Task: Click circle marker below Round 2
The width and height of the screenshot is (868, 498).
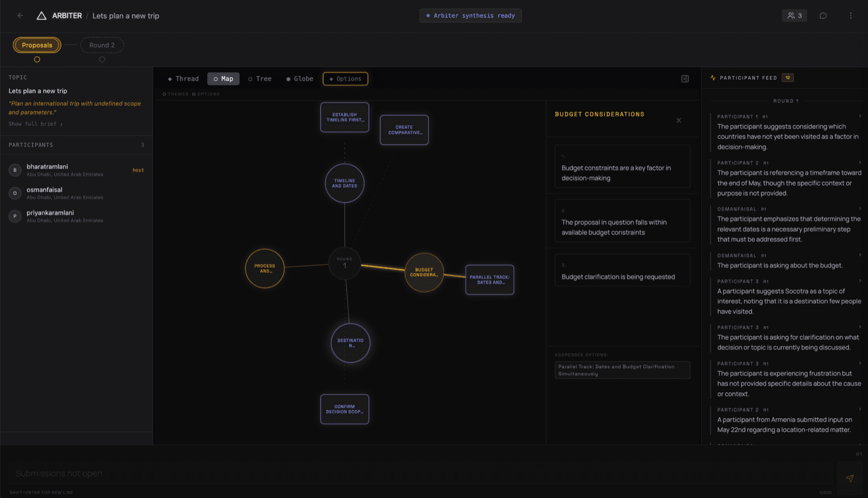Action: point(102,60)
